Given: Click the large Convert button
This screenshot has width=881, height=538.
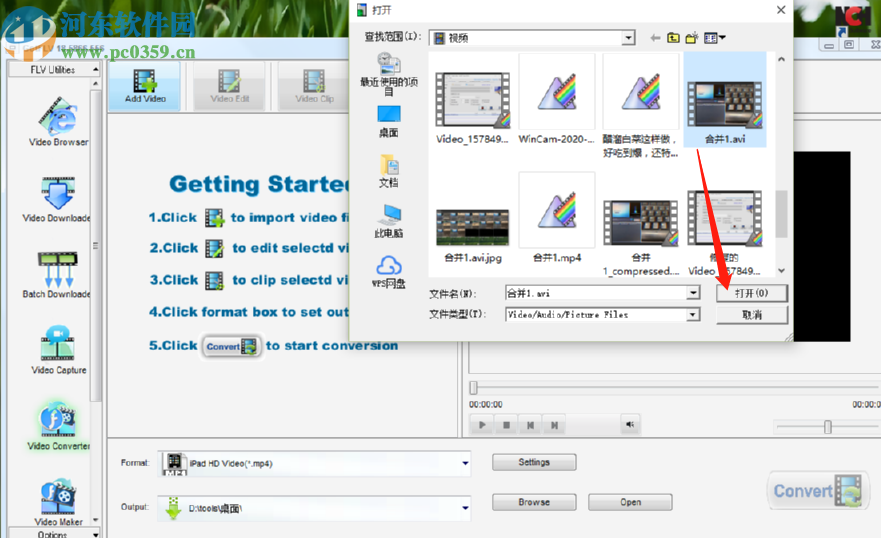Looking at the screenshot, I should pos(817,491).
